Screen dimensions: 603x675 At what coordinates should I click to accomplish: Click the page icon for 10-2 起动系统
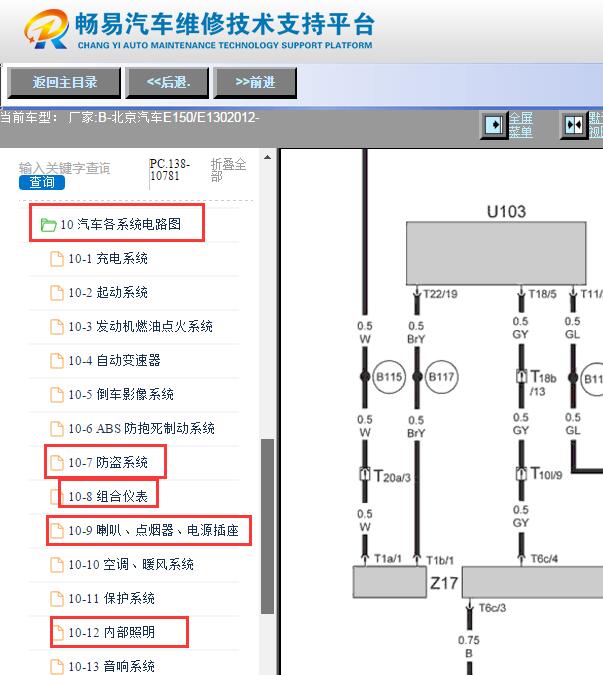point(57,293)
